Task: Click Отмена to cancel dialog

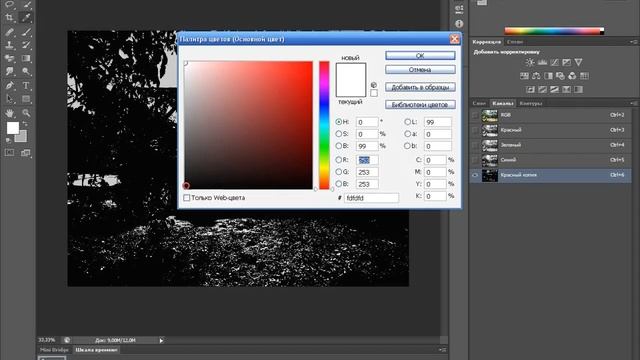Action: pyautogui.click(x=420, y=70)
